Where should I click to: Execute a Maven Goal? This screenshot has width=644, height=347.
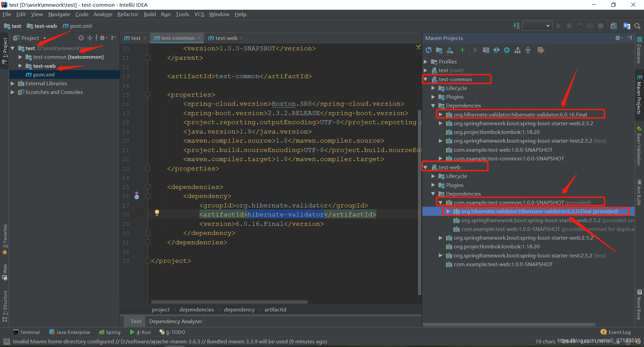tap(486, 50)
